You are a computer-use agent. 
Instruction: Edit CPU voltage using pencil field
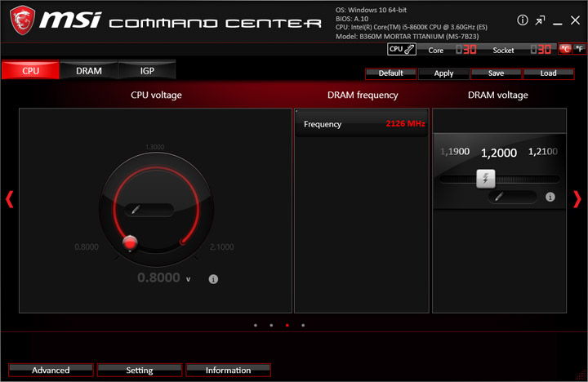pyautogui.click(x=149, y=210)
